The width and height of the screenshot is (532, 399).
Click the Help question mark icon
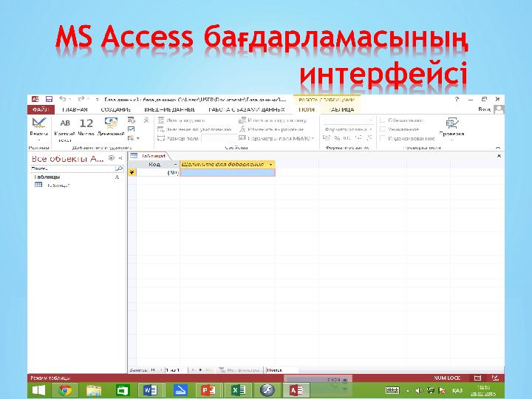(x=457, y=99)
